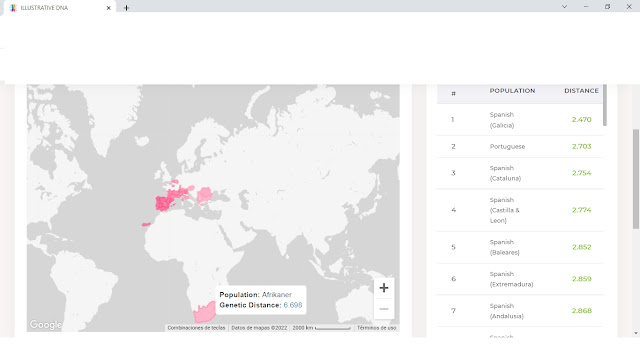This screenshot has height=360, width=640.
Task: Select the Spanish (Galicia) population row
Action: pos(520,120)
